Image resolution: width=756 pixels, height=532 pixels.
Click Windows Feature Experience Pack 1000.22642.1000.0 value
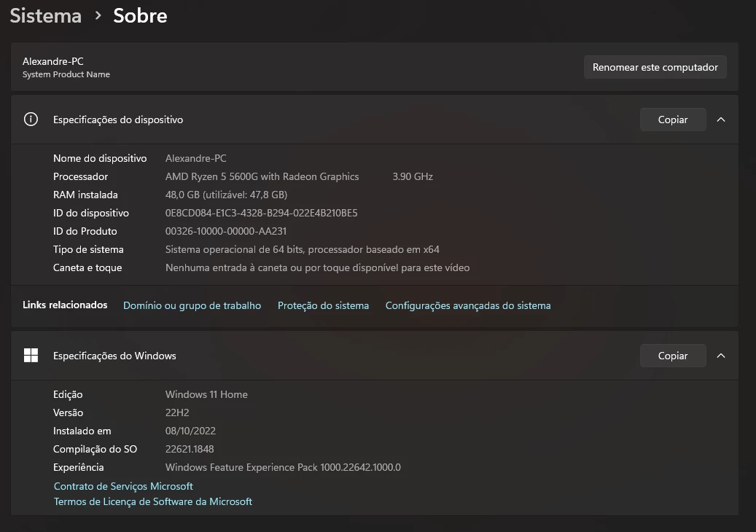click(283, 467)
